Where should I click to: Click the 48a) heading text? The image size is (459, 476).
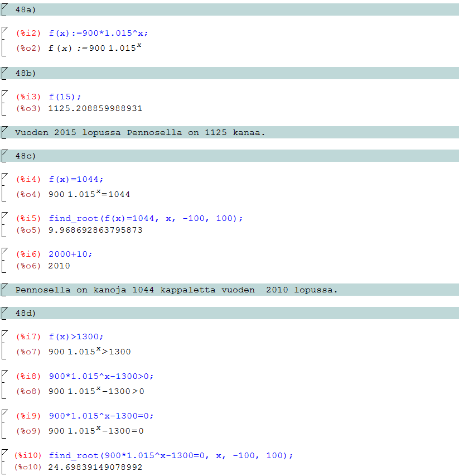point(26,9)
